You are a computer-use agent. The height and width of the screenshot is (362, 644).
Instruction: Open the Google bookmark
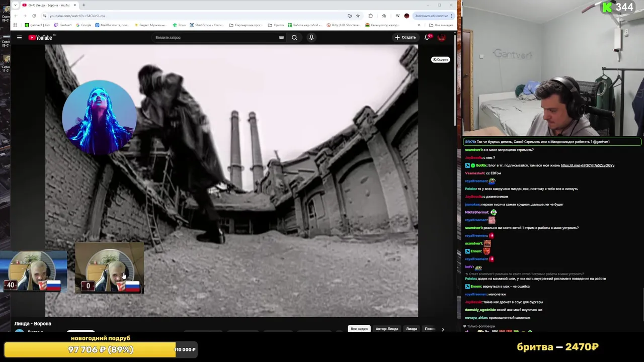[84, 25]
